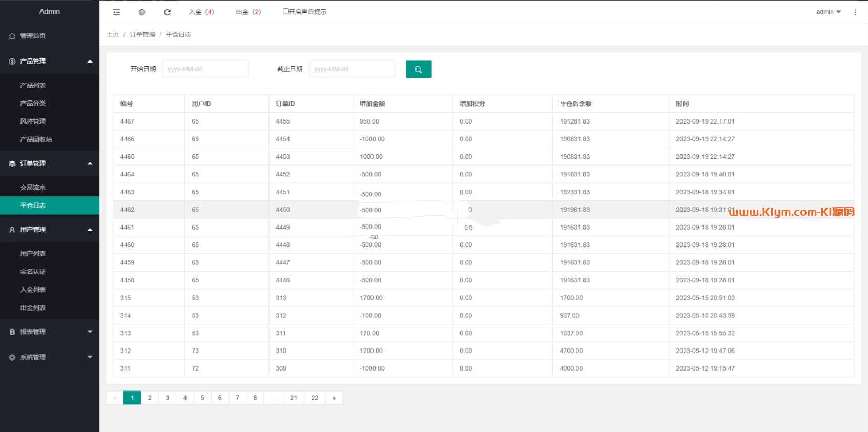The image size is (868, 432).
Task: Click timestamp 2023-05-15 20:51:03
Action: (705, 298)
